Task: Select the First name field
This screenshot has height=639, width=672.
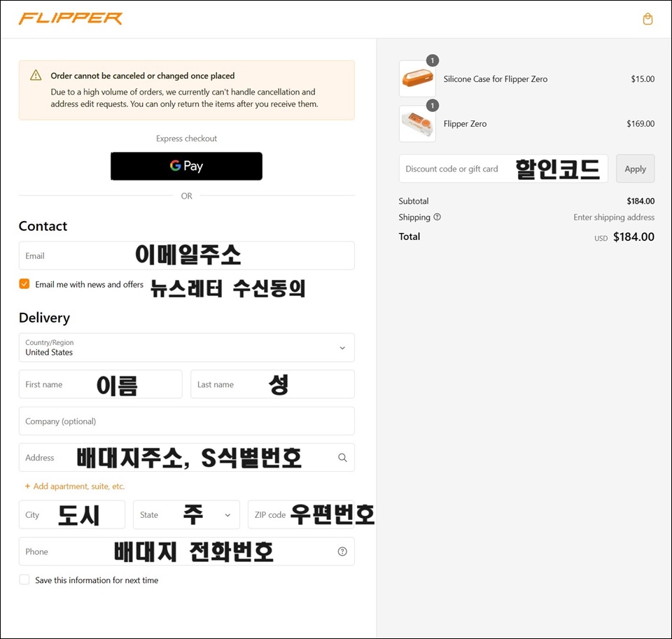Action: click(x=100, y=384)
